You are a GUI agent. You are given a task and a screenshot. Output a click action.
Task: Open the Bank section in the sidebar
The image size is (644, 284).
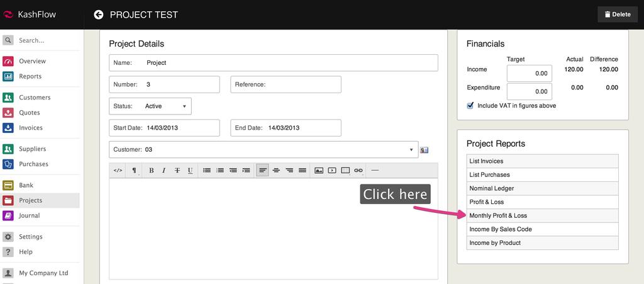pyautogui.click(x=26, y=185)
